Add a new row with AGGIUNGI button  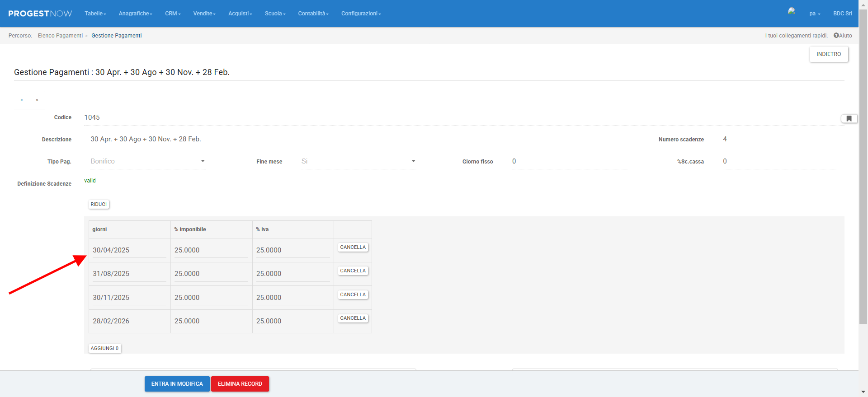(x=104, y=348)
